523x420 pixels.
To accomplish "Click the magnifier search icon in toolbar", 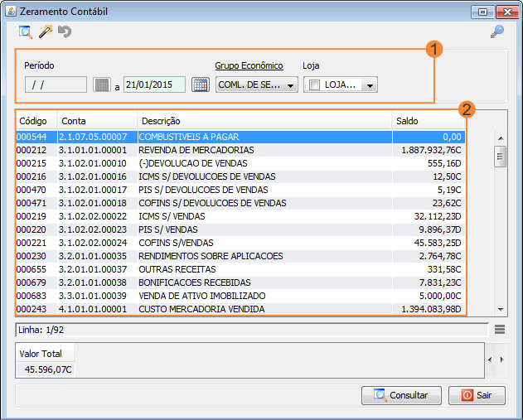I will [x=26, y=32].
